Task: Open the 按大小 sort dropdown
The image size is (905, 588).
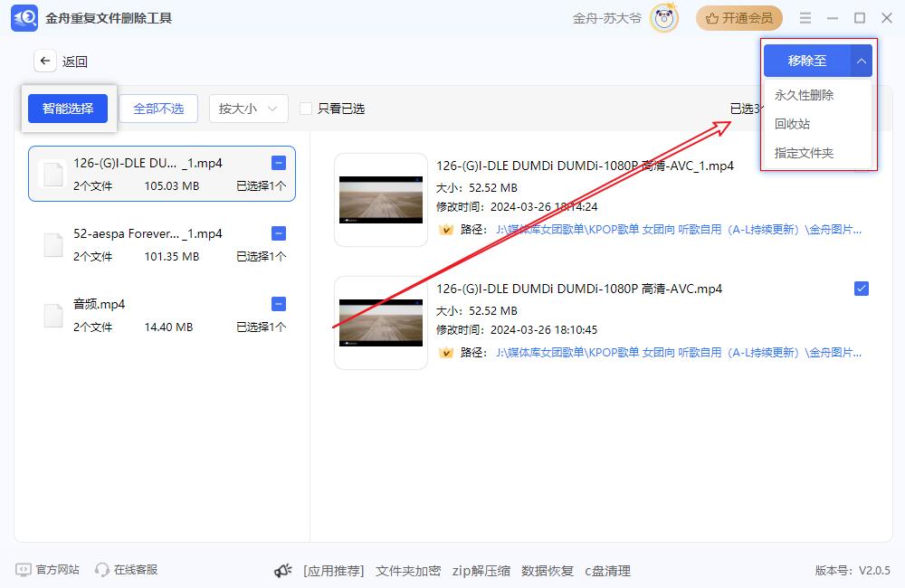Action: click(248, 109)
